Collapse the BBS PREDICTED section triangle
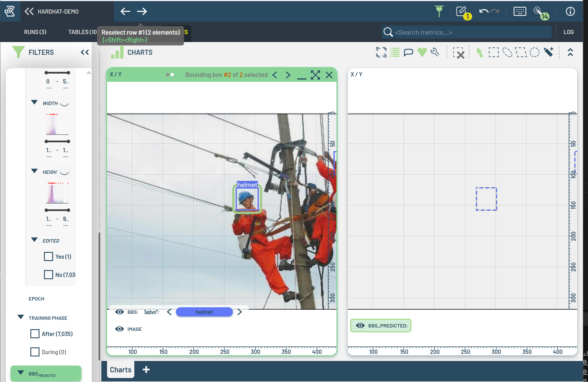This screenshot has height=382, width=588. coord(21,373)
